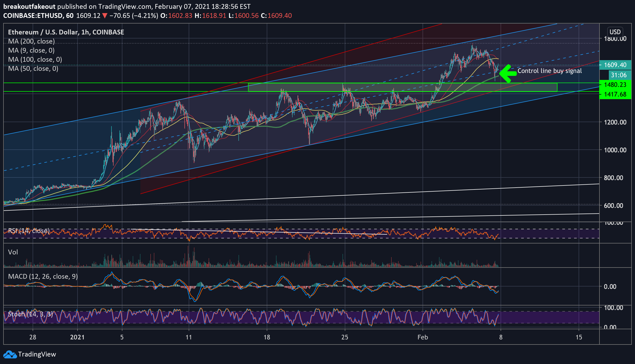Click the 28 date label on time axis
Viewport: 635px width, 364px height.
(33, 337)
